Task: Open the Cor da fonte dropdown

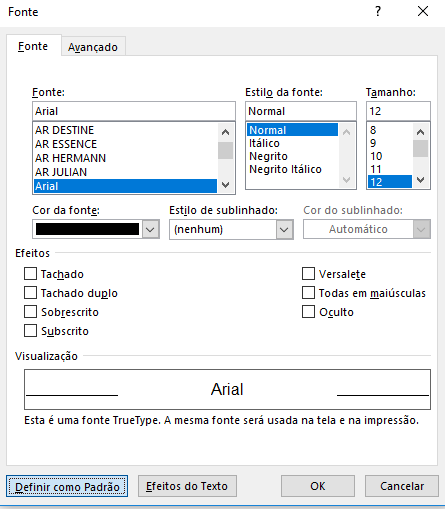Action: [150, 229]
